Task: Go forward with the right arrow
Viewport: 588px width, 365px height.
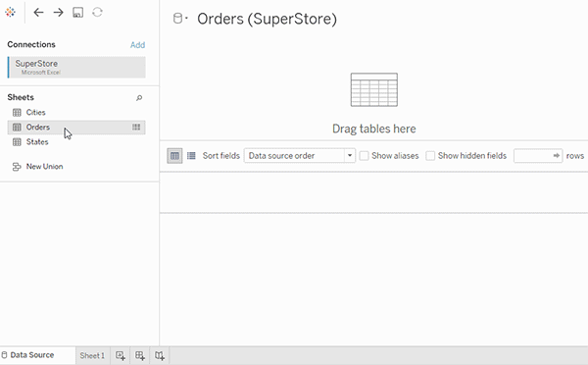Action: (58, 13)
